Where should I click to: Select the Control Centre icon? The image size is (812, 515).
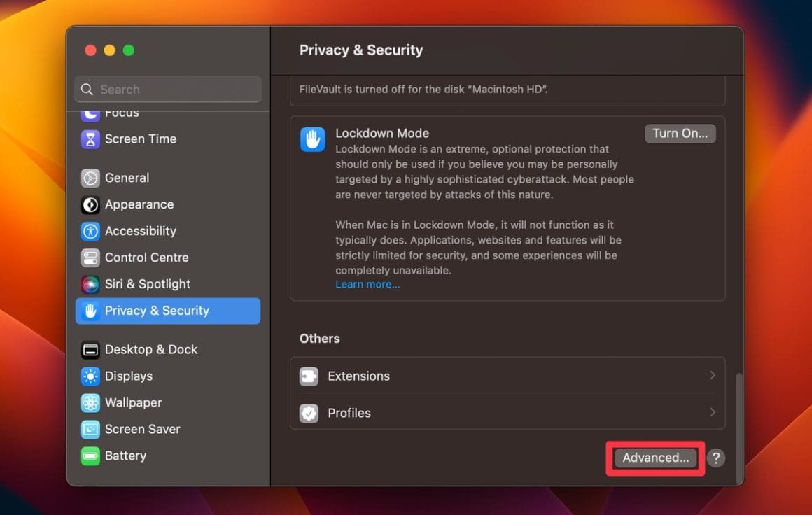90,257
